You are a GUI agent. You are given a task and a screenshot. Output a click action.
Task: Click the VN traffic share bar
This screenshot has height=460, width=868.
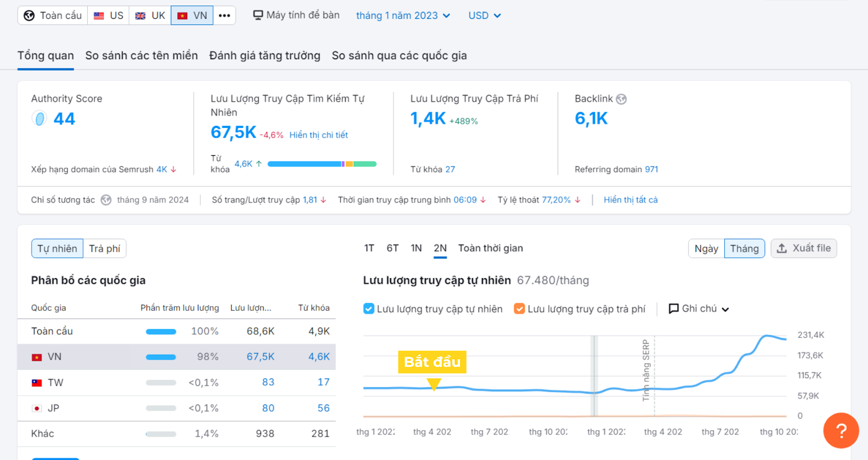click(x=161, y=357)
